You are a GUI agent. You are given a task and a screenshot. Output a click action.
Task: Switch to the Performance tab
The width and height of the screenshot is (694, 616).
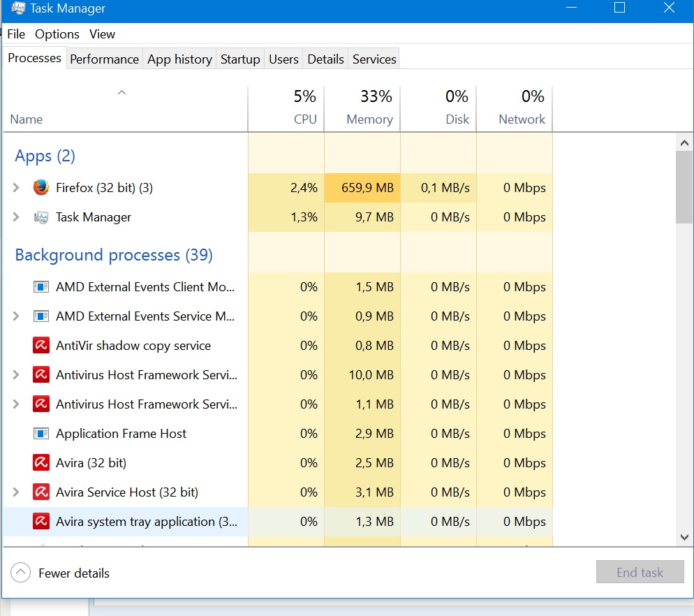(105, 59)
